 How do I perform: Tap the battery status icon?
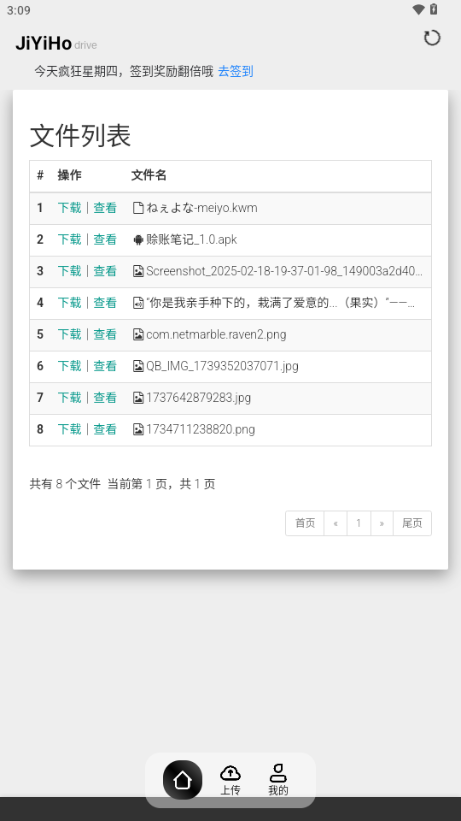(434, 9)
